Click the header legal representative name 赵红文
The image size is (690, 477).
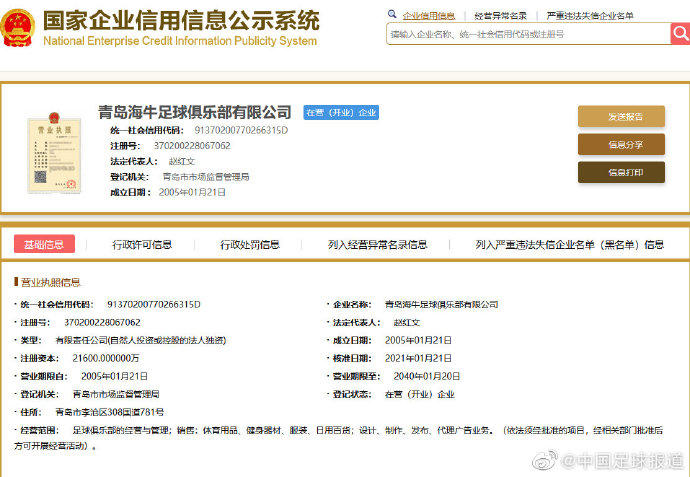tap(182, 161)
